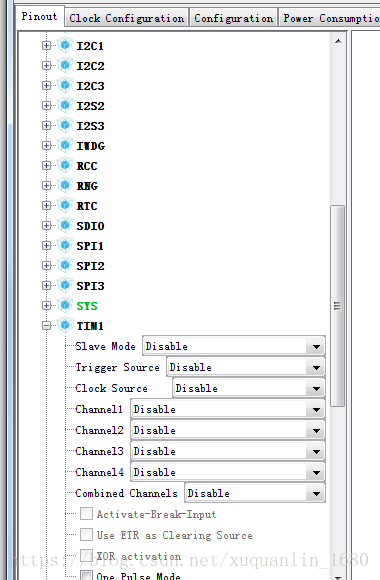Click the scroll-up arrow of the tree
This screenshot has height=580, width=380.
[x=338, y=41]
